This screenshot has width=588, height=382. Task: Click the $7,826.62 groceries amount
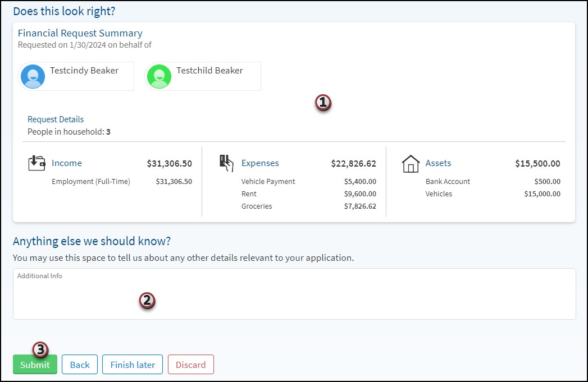coord(360,206)
